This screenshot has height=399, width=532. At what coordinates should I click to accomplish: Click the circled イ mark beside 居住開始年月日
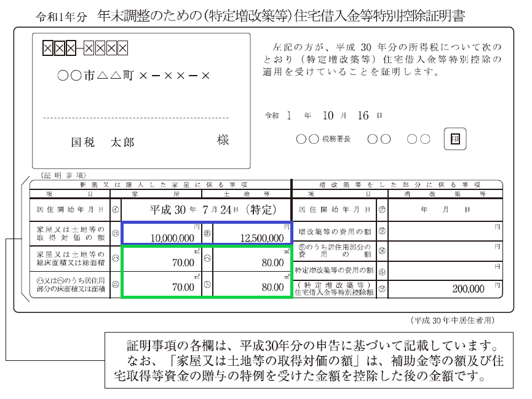116,209
